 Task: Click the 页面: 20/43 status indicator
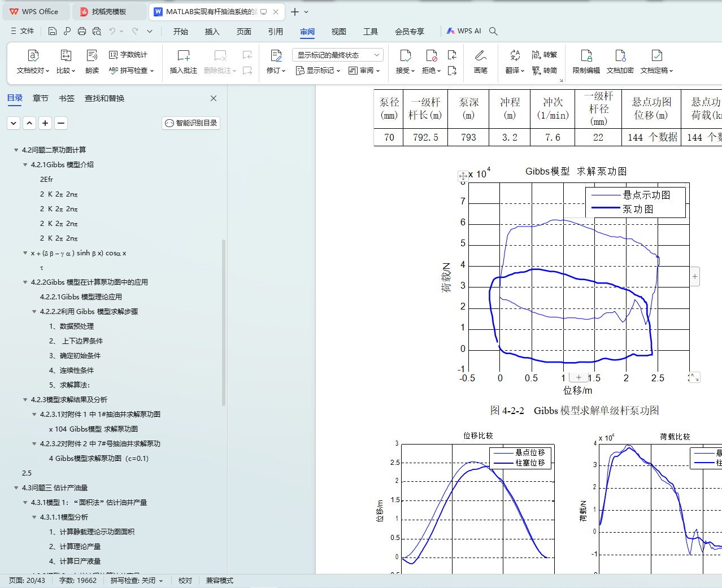point(27,581)
